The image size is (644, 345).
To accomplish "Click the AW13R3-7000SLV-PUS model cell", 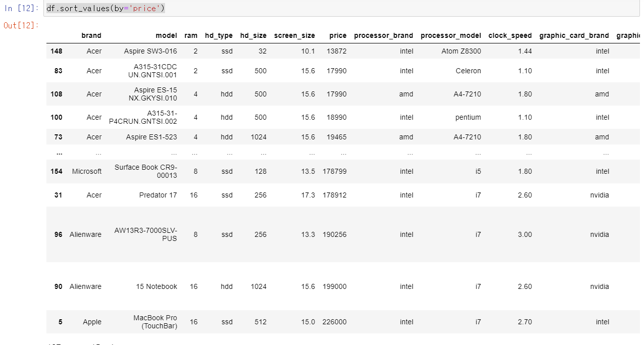I will (x=146, y=234).
